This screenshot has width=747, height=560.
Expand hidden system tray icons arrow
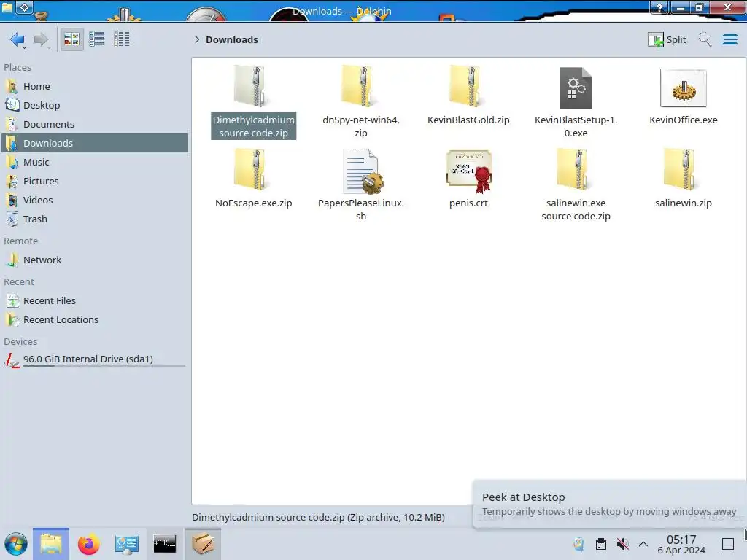point(643,544)
